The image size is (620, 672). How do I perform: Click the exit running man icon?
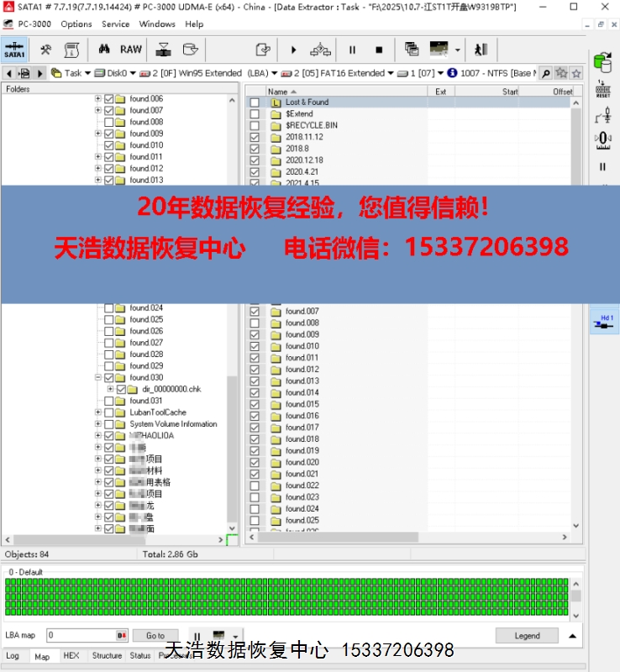(481, 50)
